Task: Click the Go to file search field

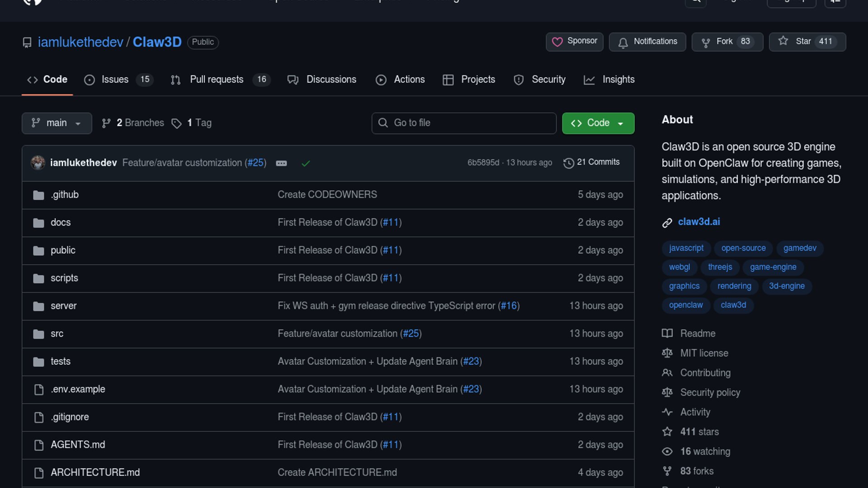Action: pos(464,123)
